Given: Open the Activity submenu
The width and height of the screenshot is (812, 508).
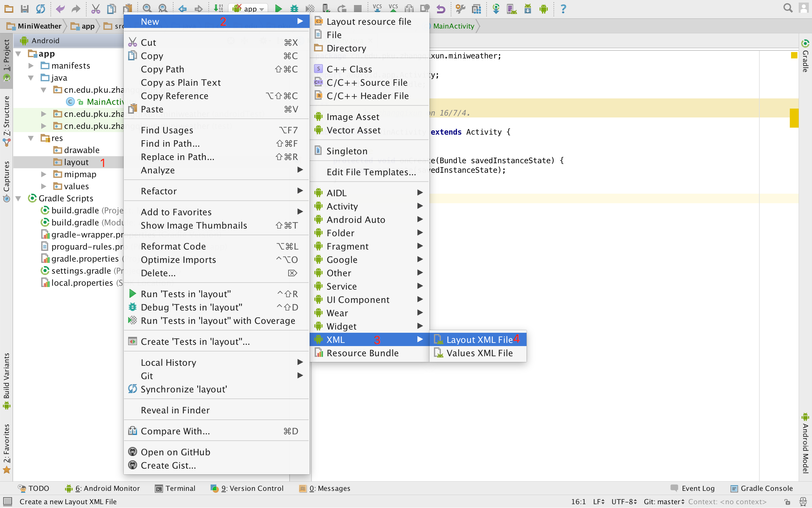Looking at the screenshot, I should tap(369, 206).
